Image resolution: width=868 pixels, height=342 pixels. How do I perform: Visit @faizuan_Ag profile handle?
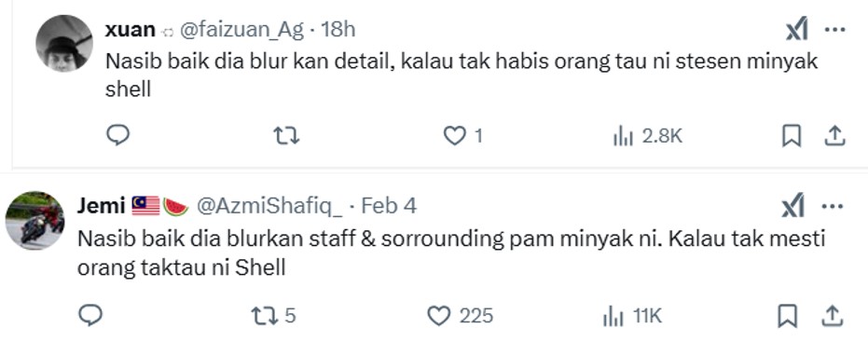tap(241, 29)
